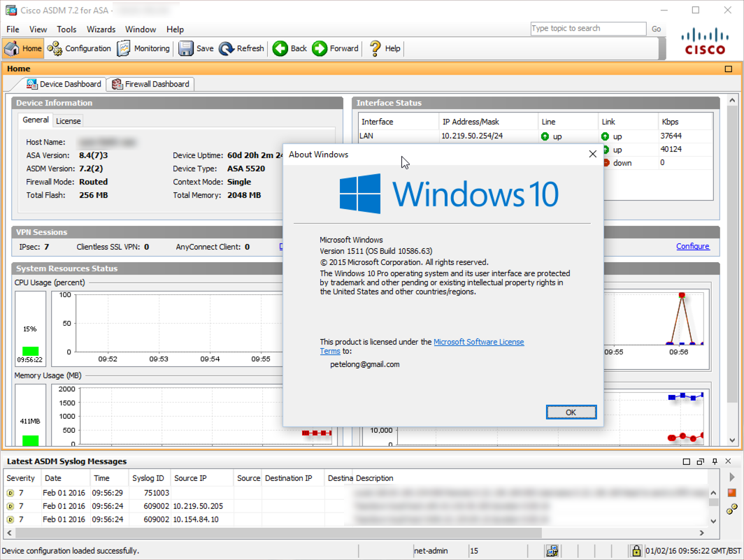The image size is (744, 560).
Task: Click the Cisco logo
Action: click(705, 42)
